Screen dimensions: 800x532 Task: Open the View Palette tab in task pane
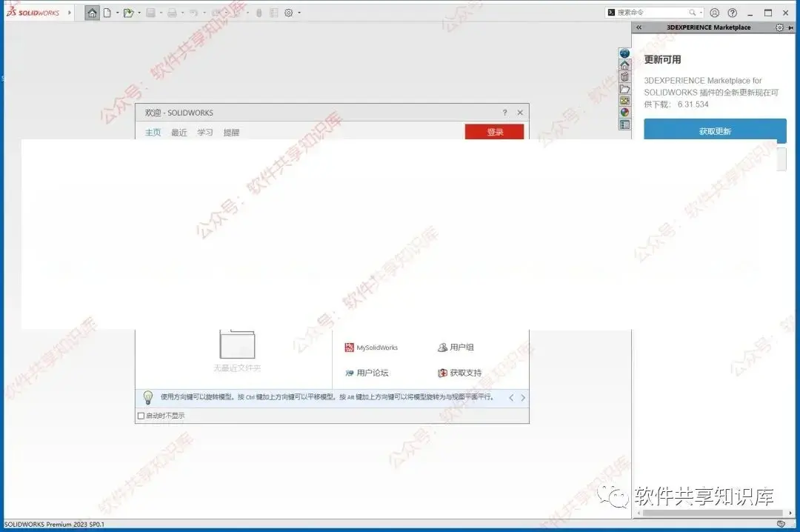tap(624, 101)
